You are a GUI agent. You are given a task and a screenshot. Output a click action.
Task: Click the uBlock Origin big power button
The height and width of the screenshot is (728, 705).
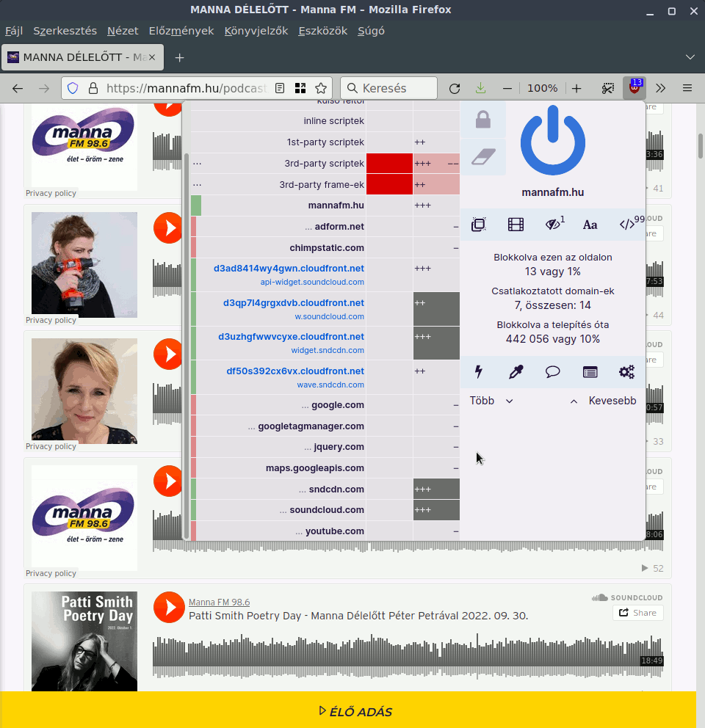coord(552,141)
